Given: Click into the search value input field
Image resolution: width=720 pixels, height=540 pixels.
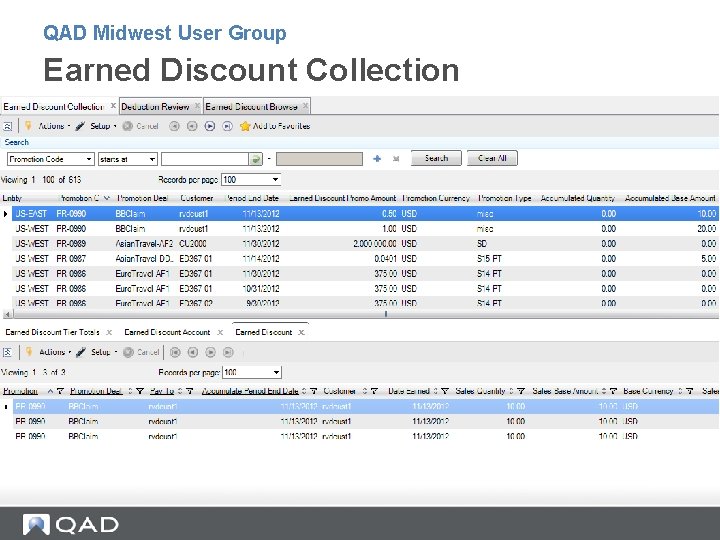Looking at the screenshot, I should [x=205, y=159].
